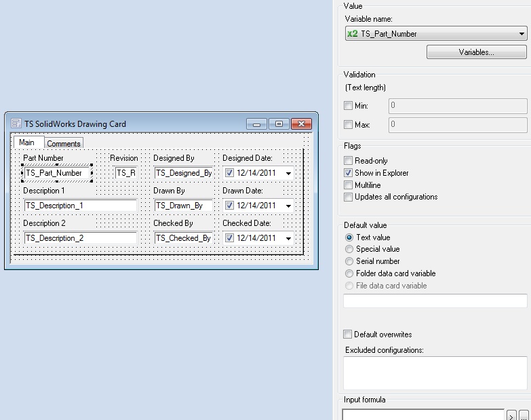Image resolution: width=531 pixels, height=420 pixels.
Task: Select the Part Number label
Action: (x=43, y=158)
